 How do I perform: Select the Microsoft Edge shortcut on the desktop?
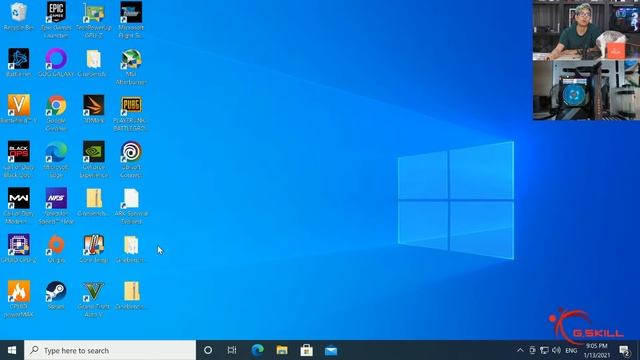tap(56, 159)
